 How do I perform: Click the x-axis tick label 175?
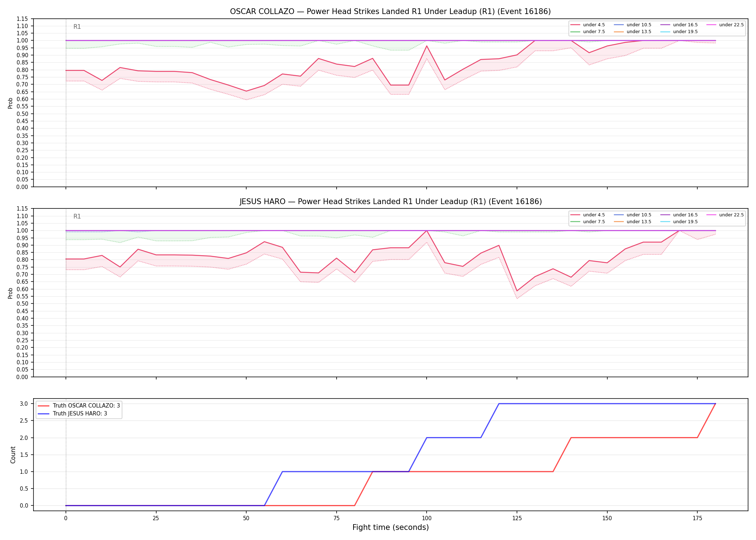click(x=697, y=518)
